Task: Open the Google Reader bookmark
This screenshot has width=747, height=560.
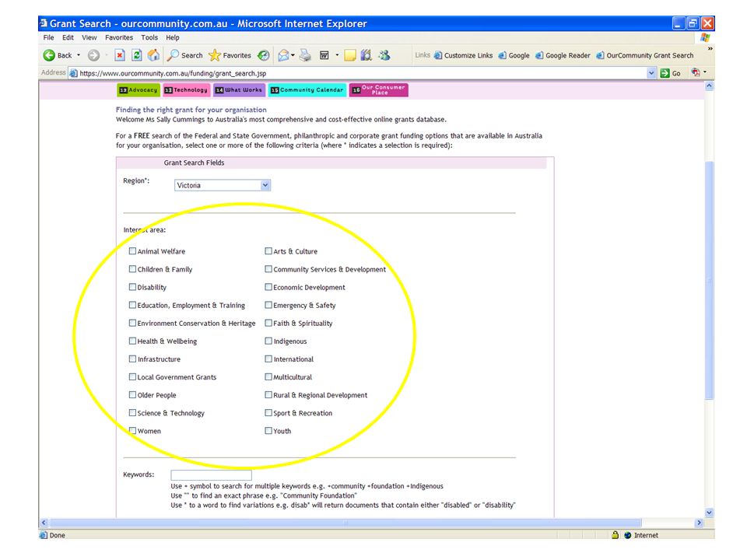Action: click(563, 55)
